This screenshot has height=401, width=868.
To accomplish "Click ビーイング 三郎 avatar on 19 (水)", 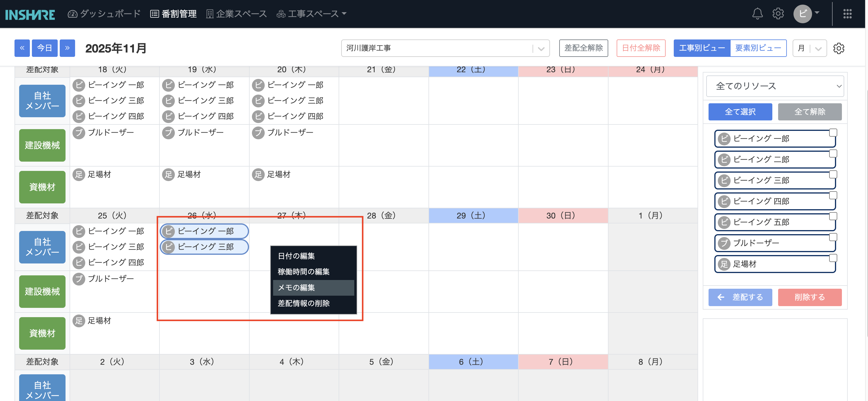I will click(x=168, y=101).
